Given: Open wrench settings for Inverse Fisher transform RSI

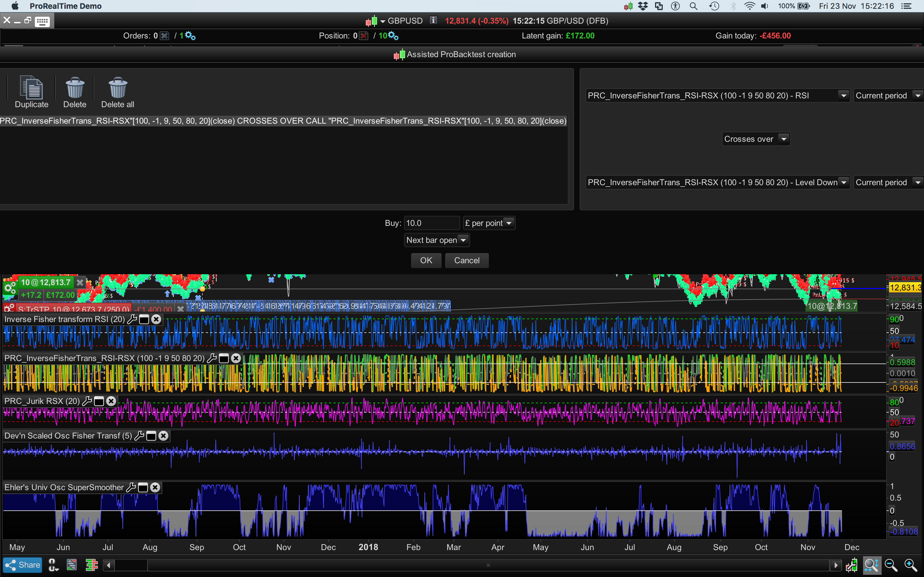Looking at the screenshot, I should [x=132, y=319].
